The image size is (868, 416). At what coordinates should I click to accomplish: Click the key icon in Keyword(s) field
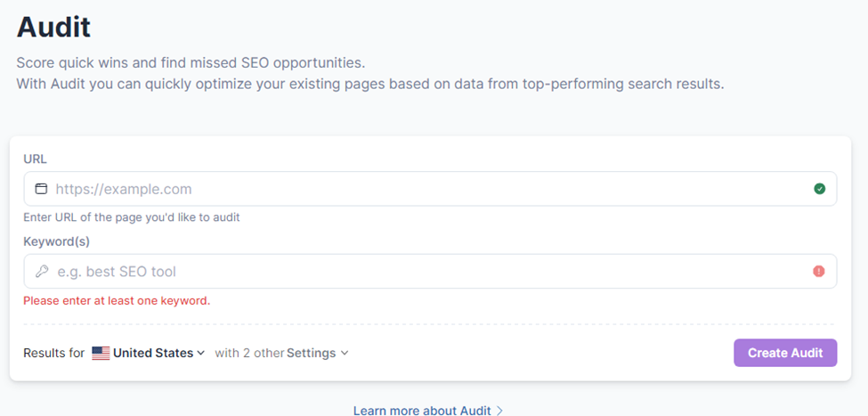click(x=41, y=272)
